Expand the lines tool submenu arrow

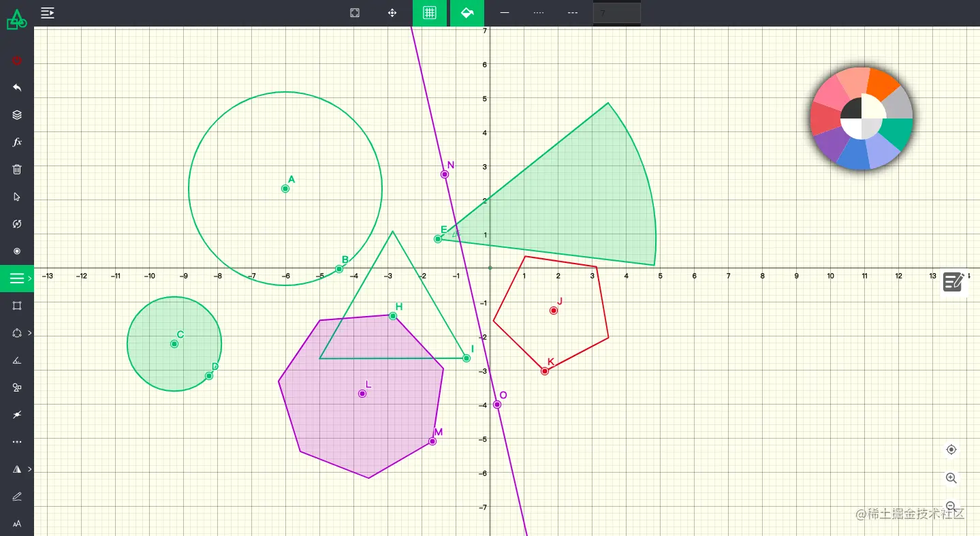click(30, 279)
